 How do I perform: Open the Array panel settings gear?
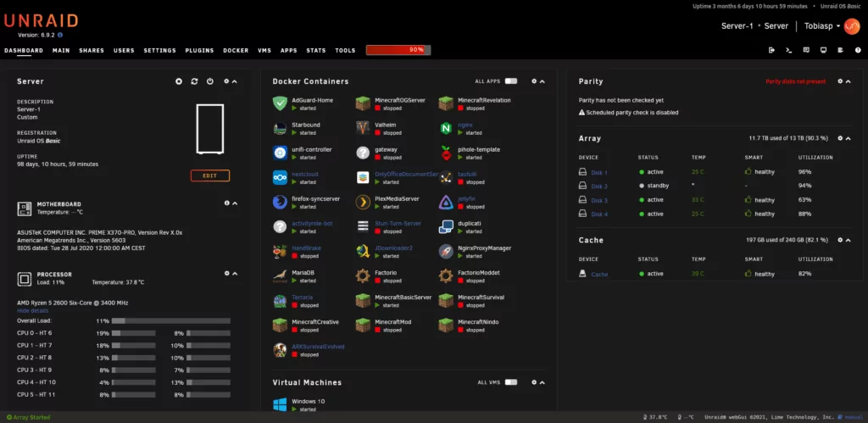(x=840, y=138)
